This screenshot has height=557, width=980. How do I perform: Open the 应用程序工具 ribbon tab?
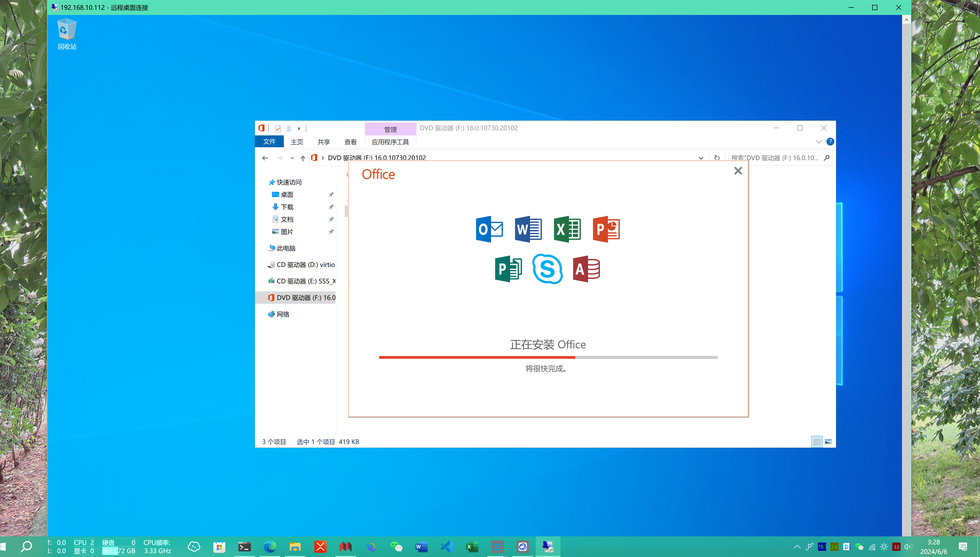[390, 142]
